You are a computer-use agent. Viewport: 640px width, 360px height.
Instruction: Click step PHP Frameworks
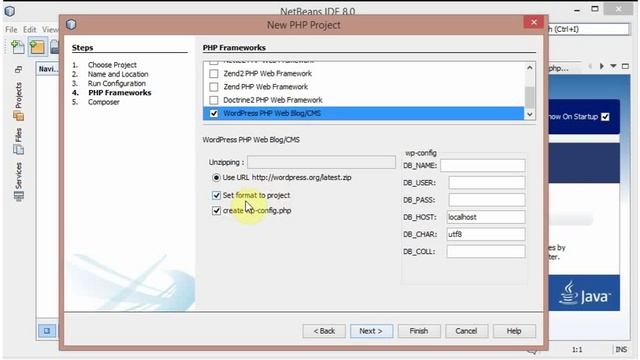point(120,93)
